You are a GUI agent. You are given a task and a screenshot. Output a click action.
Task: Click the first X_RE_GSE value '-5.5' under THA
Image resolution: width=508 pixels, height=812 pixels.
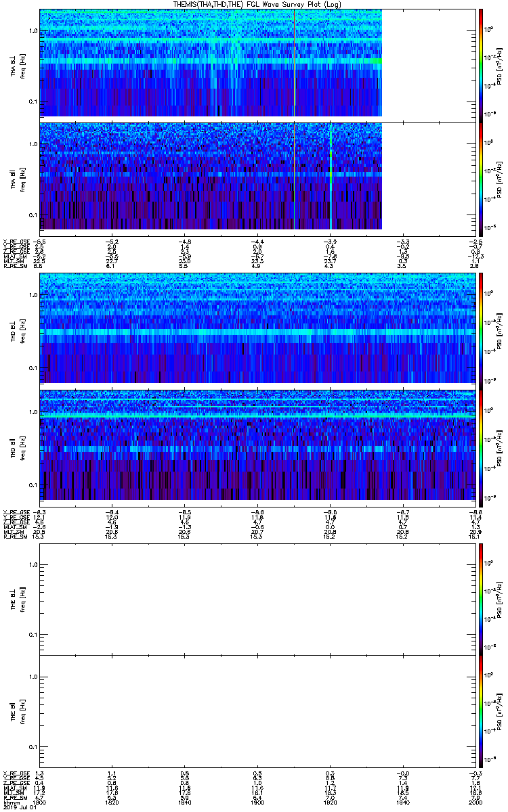(39, 241)
